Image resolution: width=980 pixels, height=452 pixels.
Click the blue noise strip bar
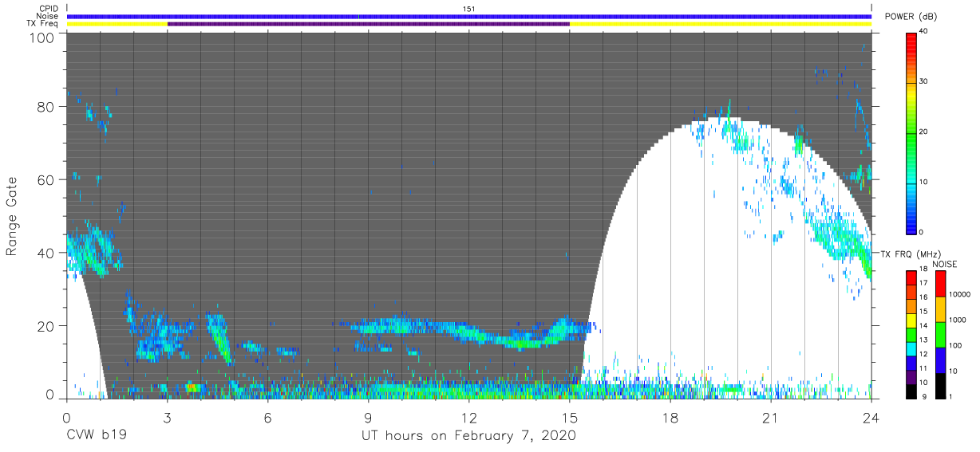point(469,16)
